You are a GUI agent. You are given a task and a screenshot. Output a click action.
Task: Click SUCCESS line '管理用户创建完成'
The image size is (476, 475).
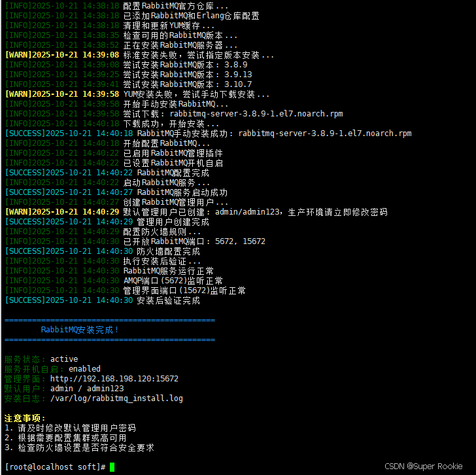107,222
